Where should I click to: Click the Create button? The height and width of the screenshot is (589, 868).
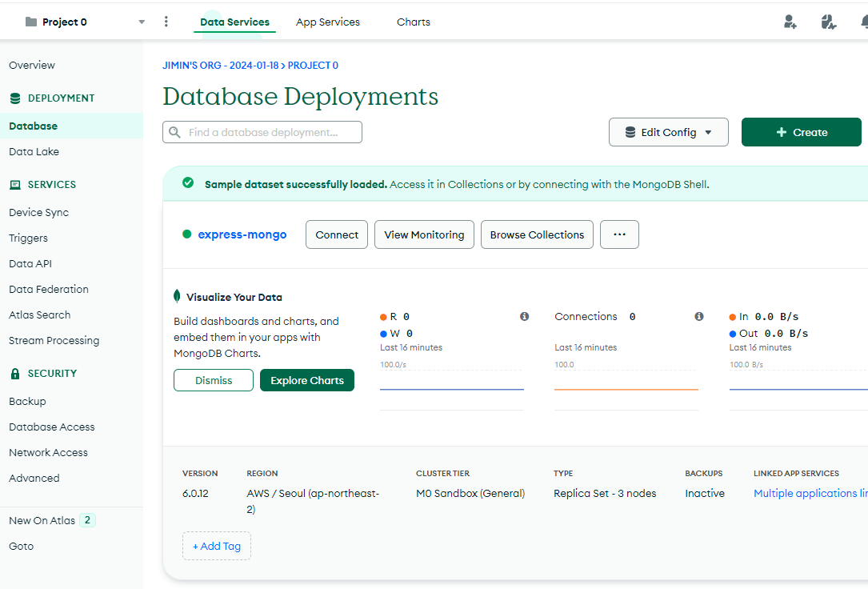point(802,132)
